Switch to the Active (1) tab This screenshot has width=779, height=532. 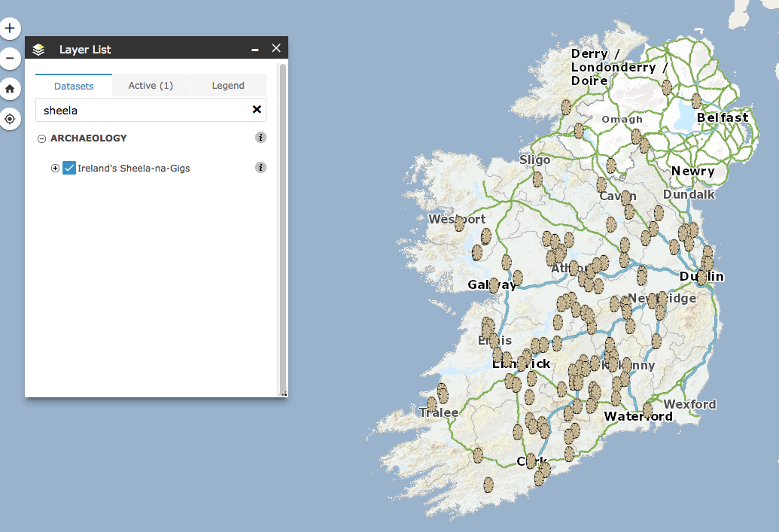pyautogui.click(x=151, y=86)
